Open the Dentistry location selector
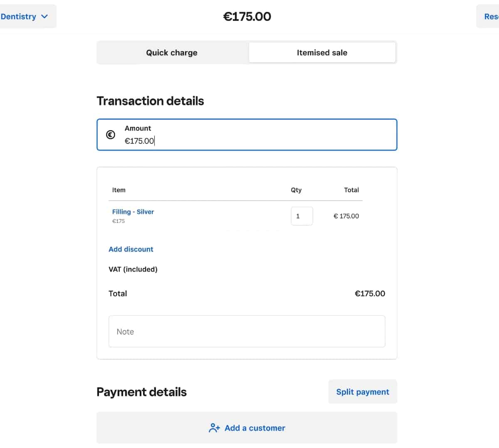The image size is (499, 448). tap(25, 17)
